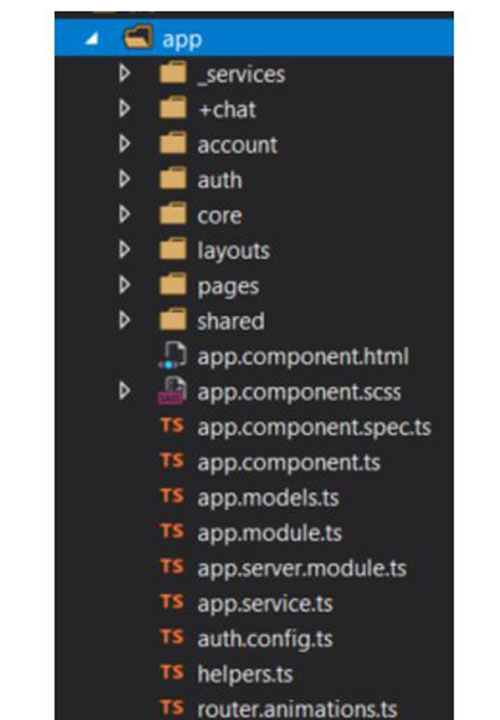Select the layouts folder label

coord(233,251)
